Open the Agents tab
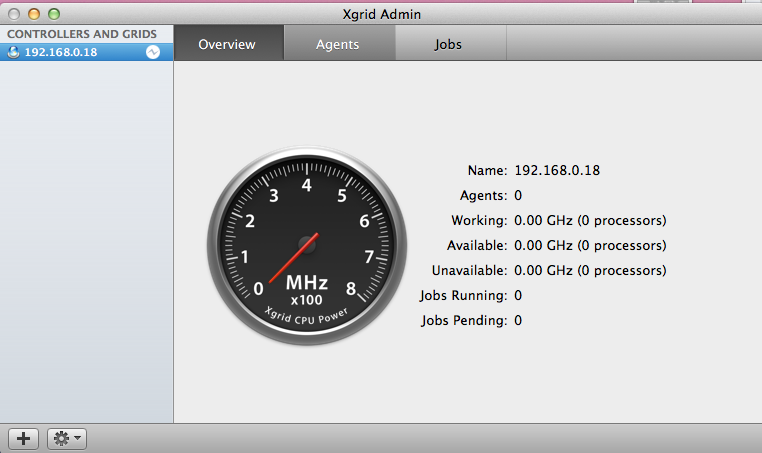 click(339, 44)
